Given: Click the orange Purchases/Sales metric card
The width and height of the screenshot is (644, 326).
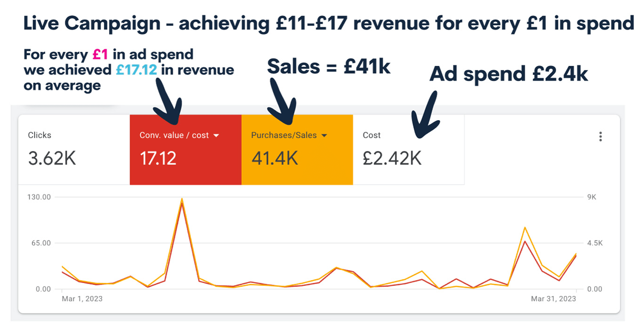Looking at the screenshot, I should [x=297, y=150].
